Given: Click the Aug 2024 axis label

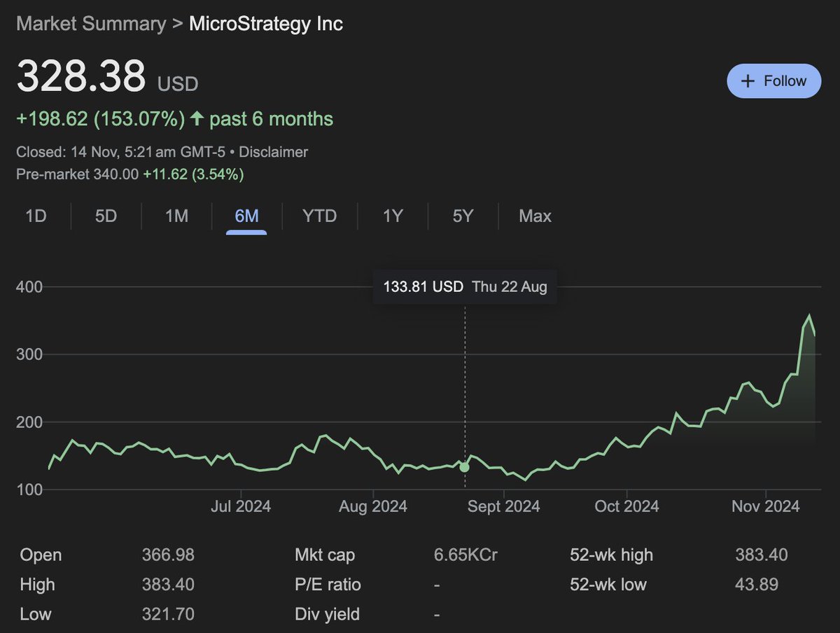Looking at the screenshot, I should coord(372,506).
